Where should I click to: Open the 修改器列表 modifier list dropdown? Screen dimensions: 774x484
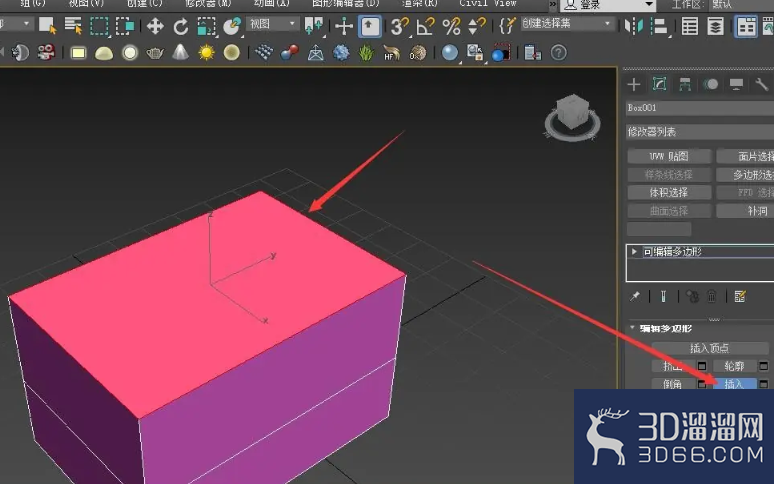tap(700, 132)
